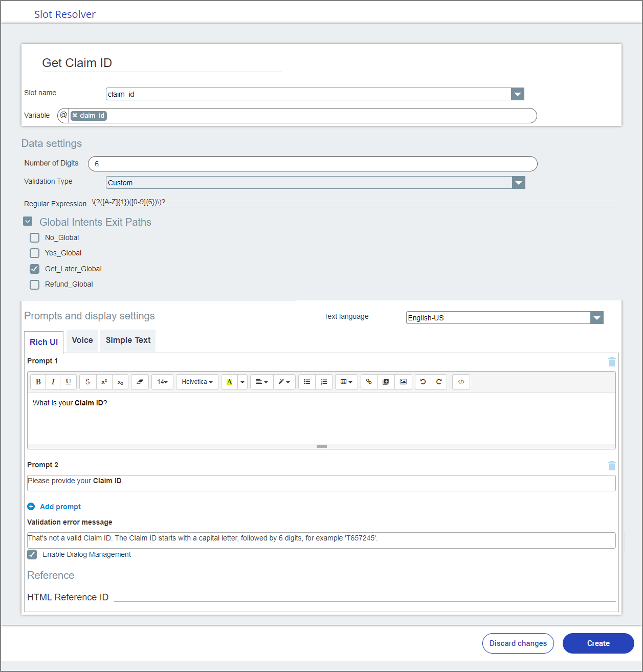643x672 pixels.
Task: Insert an ordered numbered list
Action: click(x=324, y=382)
